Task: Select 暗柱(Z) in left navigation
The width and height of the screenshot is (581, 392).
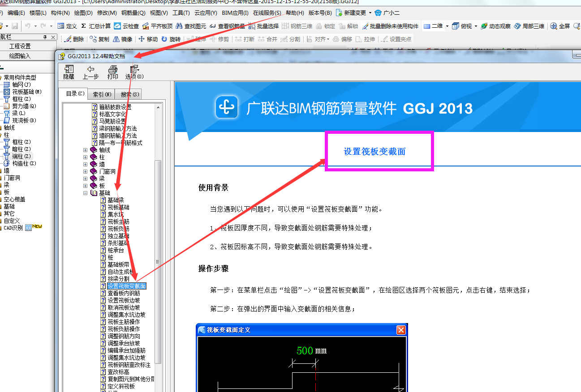Action: (17, 149)
